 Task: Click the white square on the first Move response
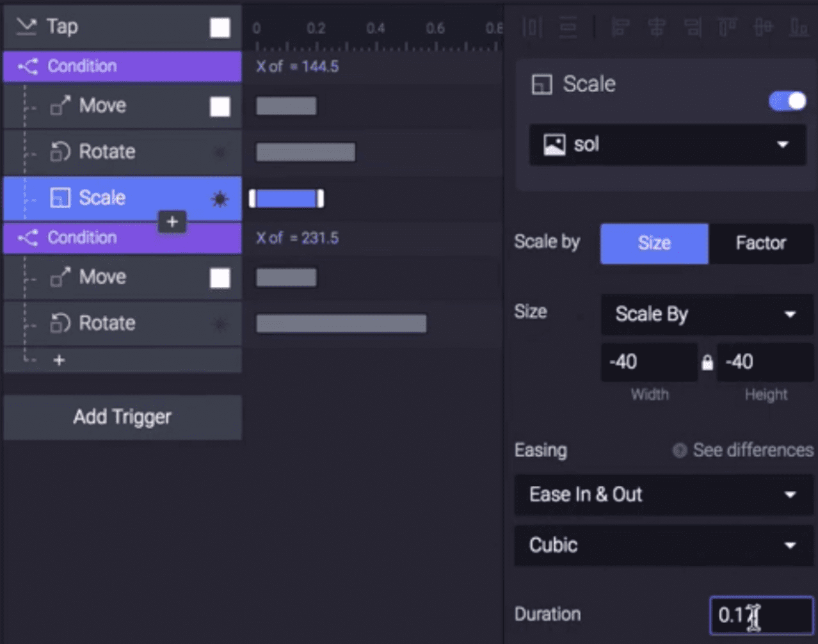(220, 106)
